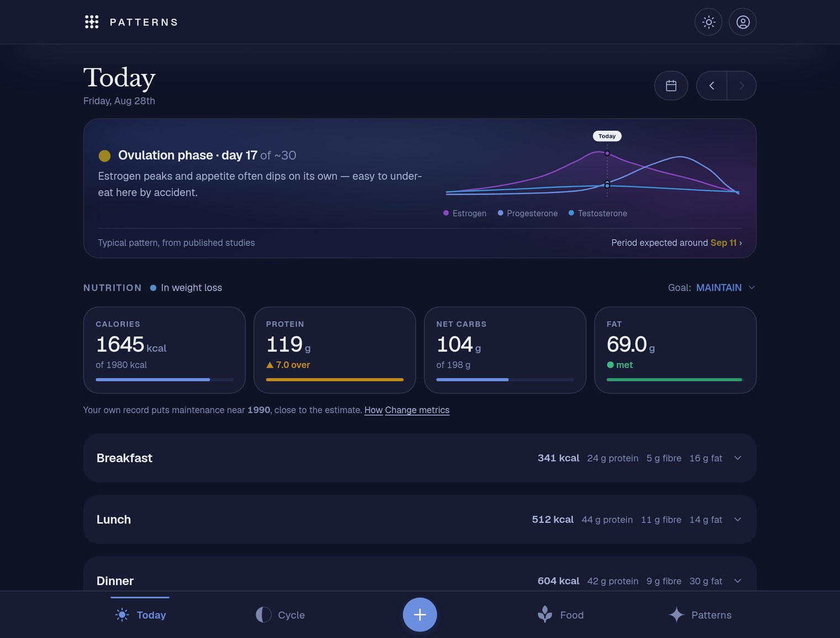This screenshot has width=840, height=638.
Task: Click the Patterns grid logo icon
Action: click(92, 22)
